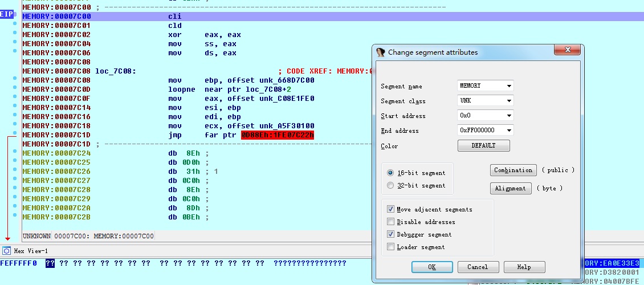
Task: Click unk_C08E1FE0 operand
Action: click(287, 98)
